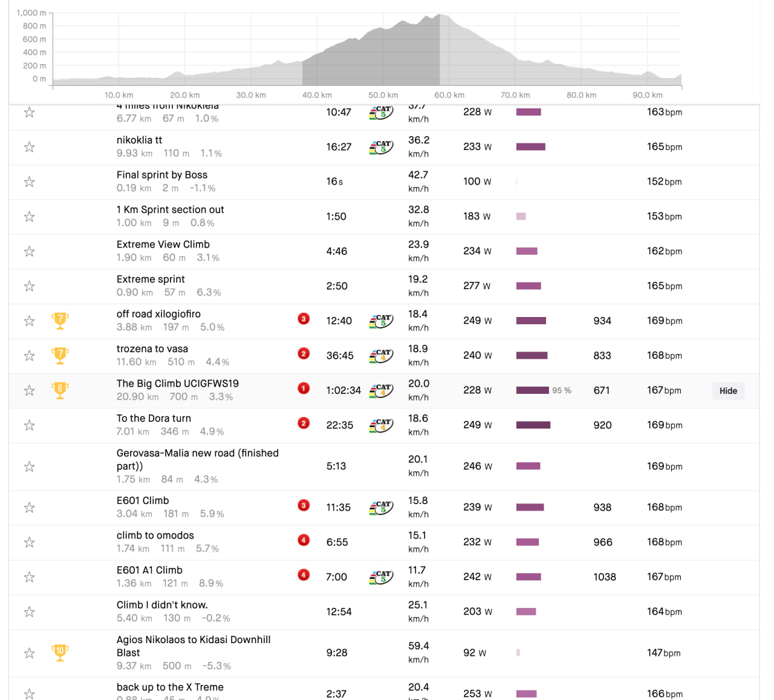The height and width of the screenshot is (700, 774).
Task: Click the Hide button on The Big Climb row
Action: [728, 391]
